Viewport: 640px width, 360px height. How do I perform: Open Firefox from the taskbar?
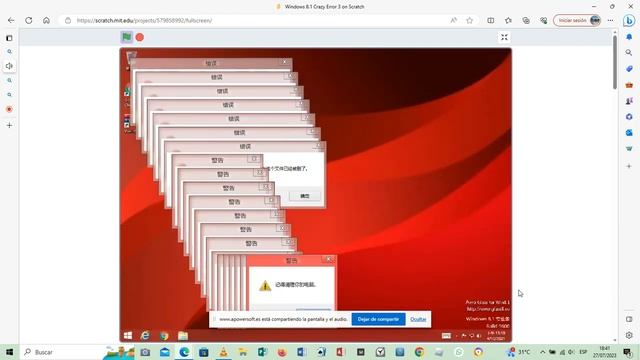[x=282, y=352]
